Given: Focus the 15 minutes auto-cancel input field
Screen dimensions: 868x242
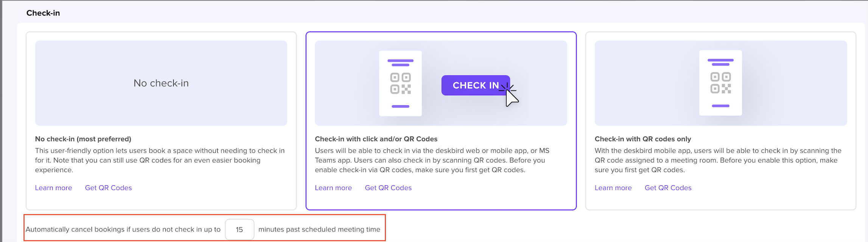Looking at the screenshot, I should pyautogui.click(x=240, y=230).
